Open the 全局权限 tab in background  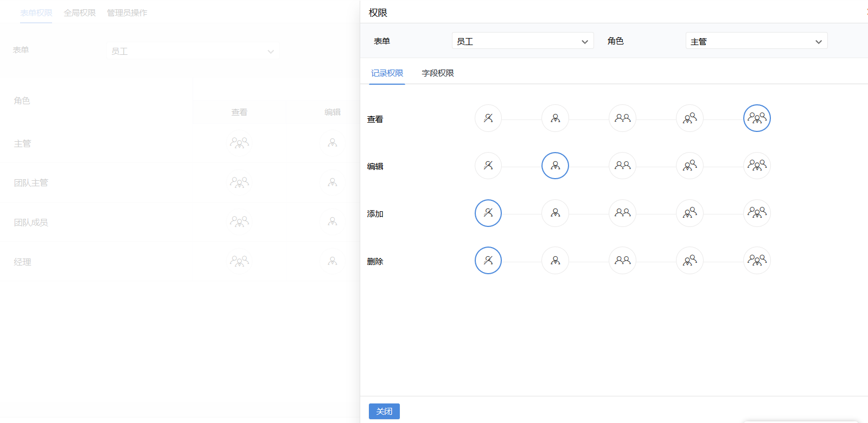click(x=80, y=12)
